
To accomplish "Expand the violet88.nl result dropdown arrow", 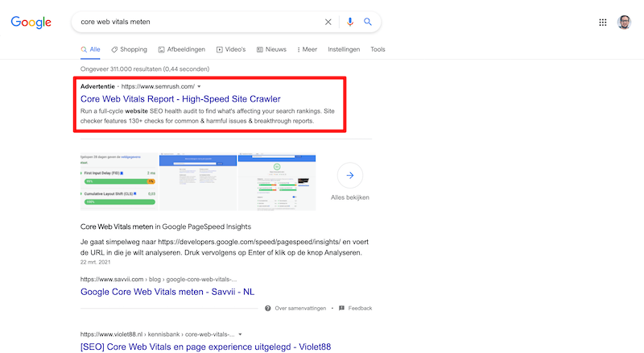I will (x=240, y=334).
